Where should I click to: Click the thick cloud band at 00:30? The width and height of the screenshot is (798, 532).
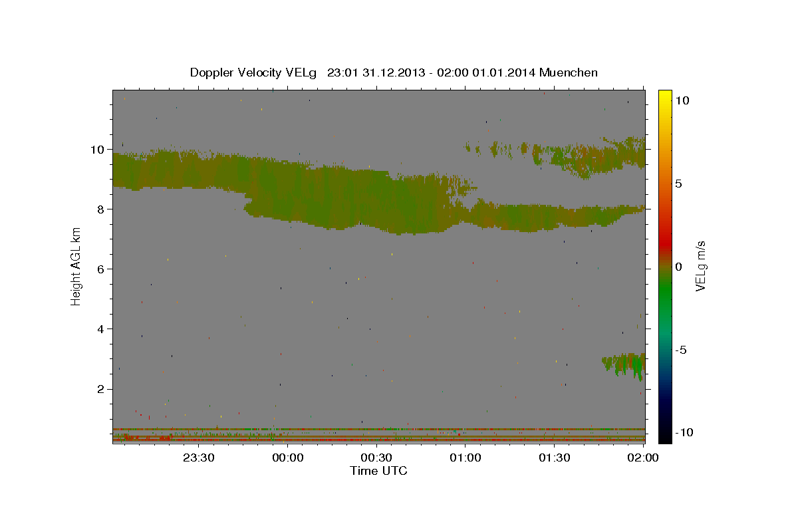pyautogui.click(x=376, y=199)
